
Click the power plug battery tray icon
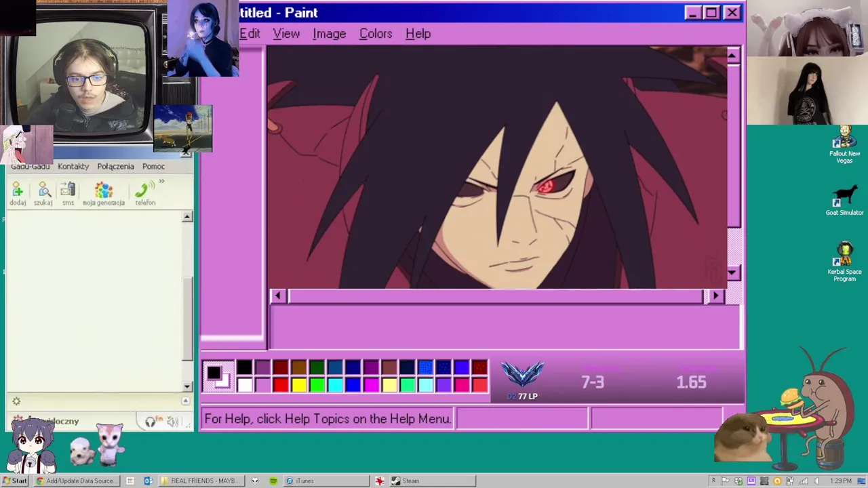[x=790, y=481]
